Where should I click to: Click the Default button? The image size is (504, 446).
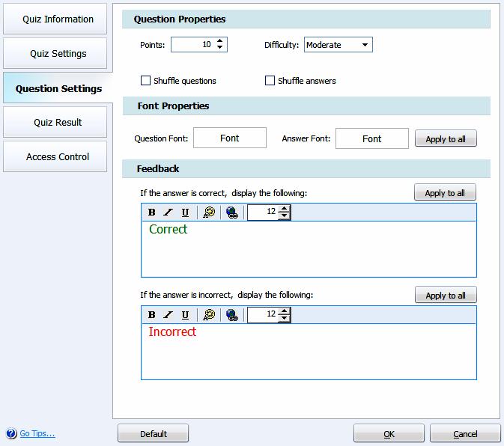pyautogui.click(x=153, y=433)
